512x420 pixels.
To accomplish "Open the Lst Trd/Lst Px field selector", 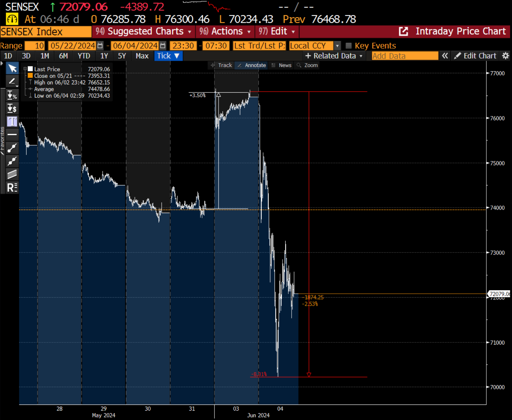I will [259, 46].
